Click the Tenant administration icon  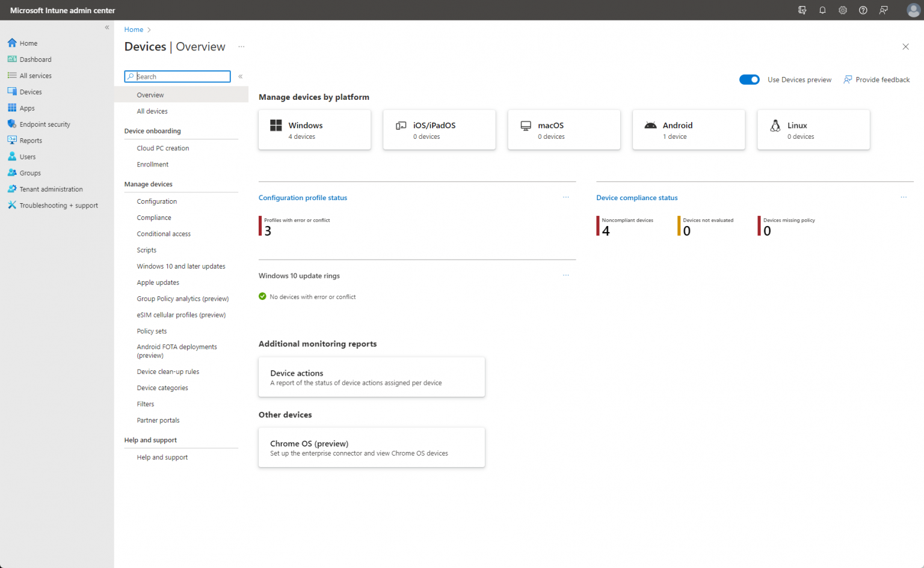pyautogui.click(x=12, y=189)
